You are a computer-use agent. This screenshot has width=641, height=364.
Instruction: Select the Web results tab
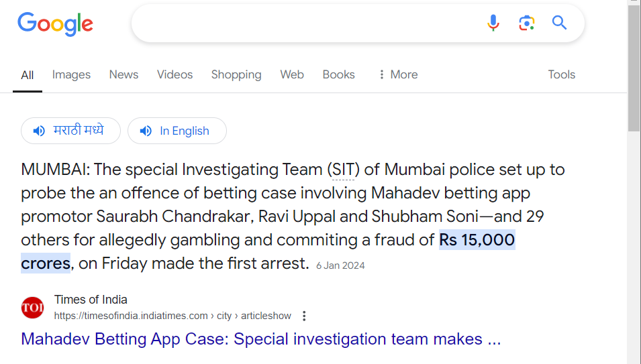pos(292,74)
